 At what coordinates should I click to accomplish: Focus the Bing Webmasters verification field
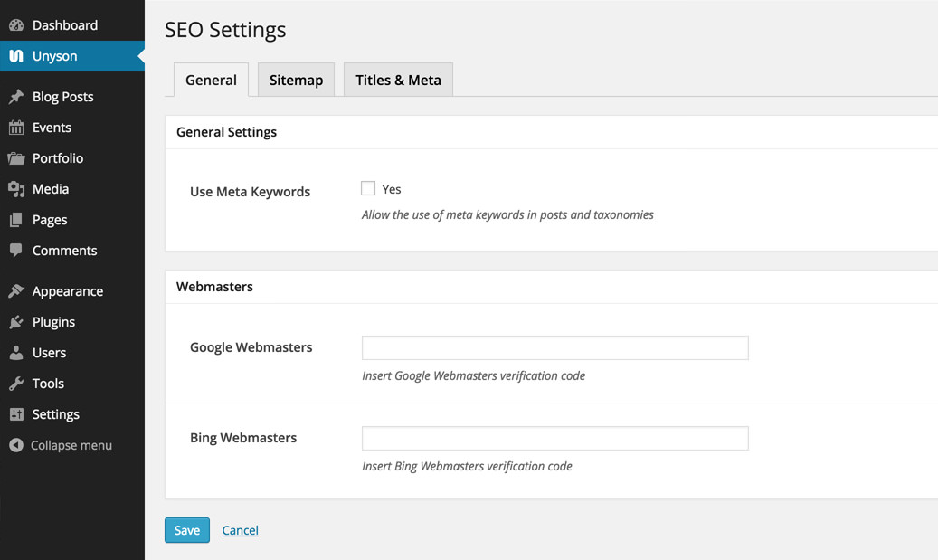click(555, 438)
